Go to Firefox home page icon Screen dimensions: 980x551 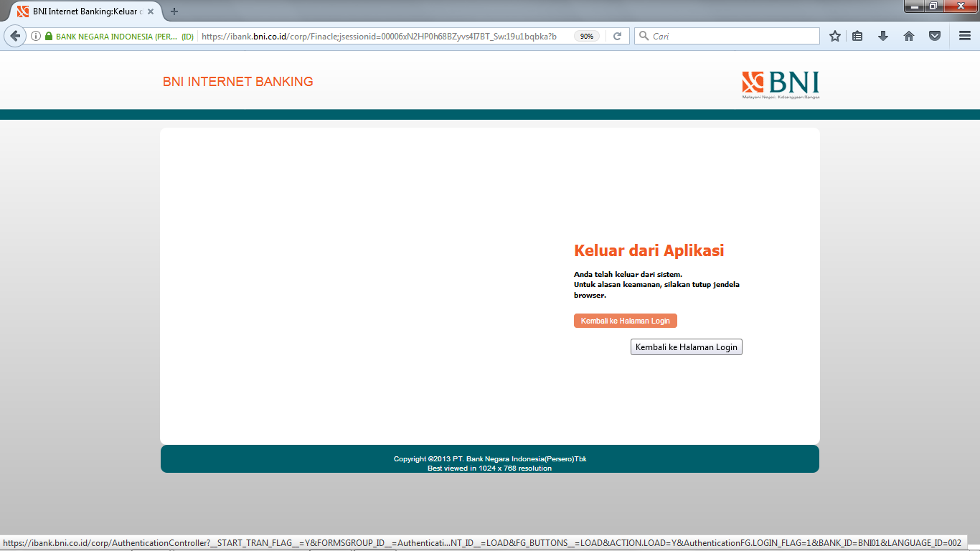[x=909, y=36]
